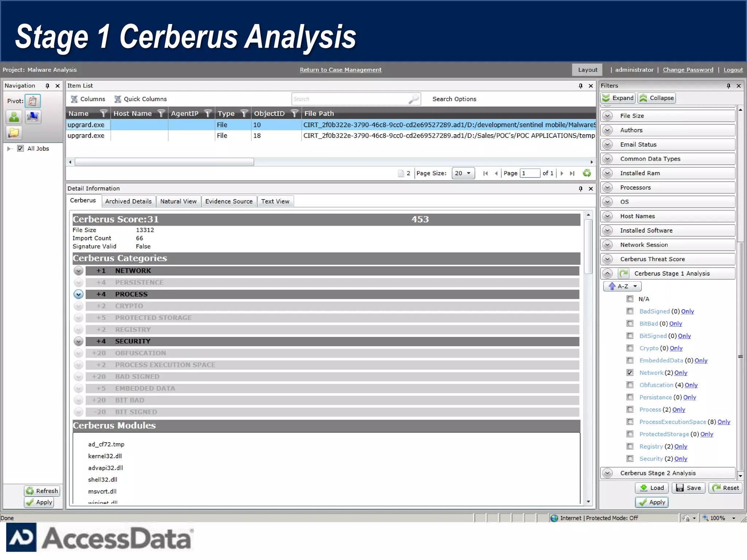The height and width of the screenshot is (560, 747).
Task: Pin the Detail Information panel
Action: [581, 188]
